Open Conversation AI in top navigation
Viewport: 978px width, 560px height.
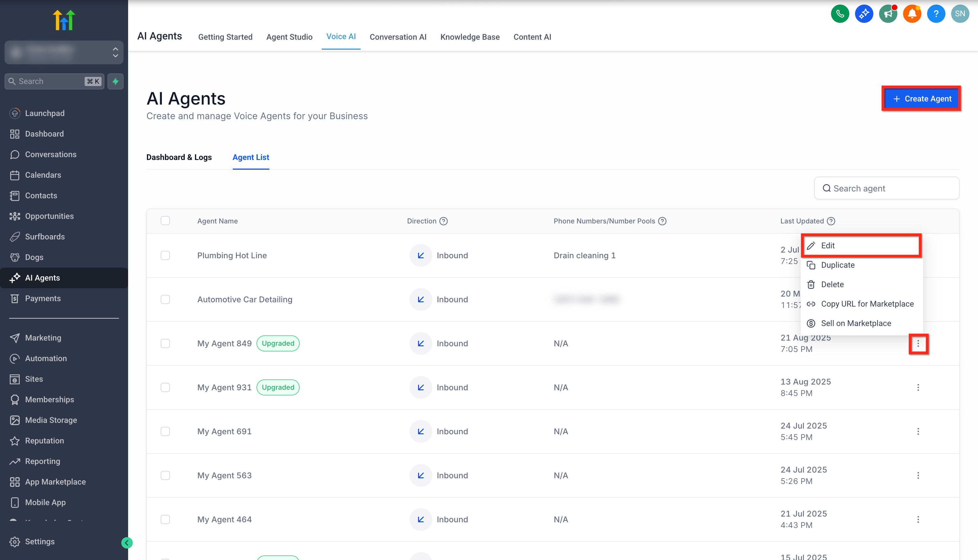coord(397,37)
